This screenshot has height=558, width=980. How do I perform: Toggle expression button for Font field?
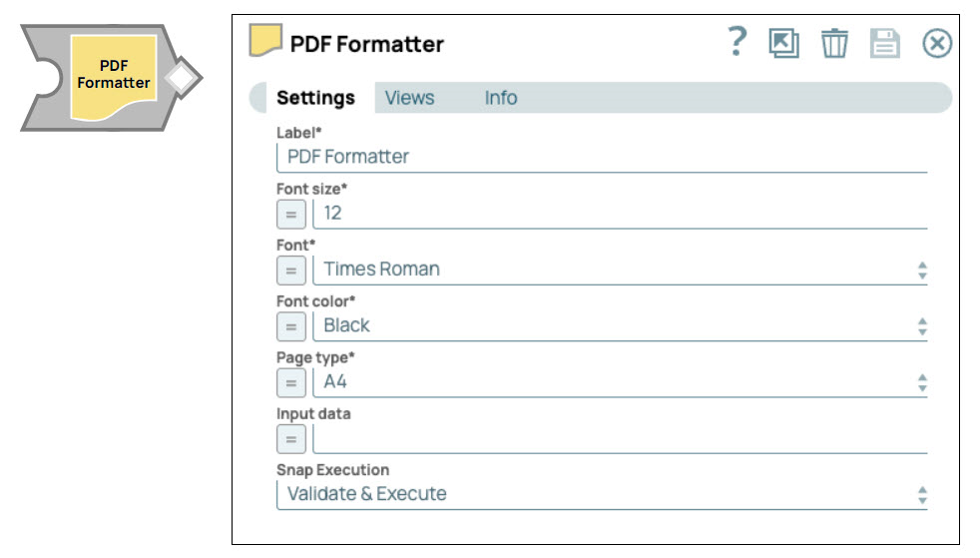pyautogui.click(x=290, y=270)
